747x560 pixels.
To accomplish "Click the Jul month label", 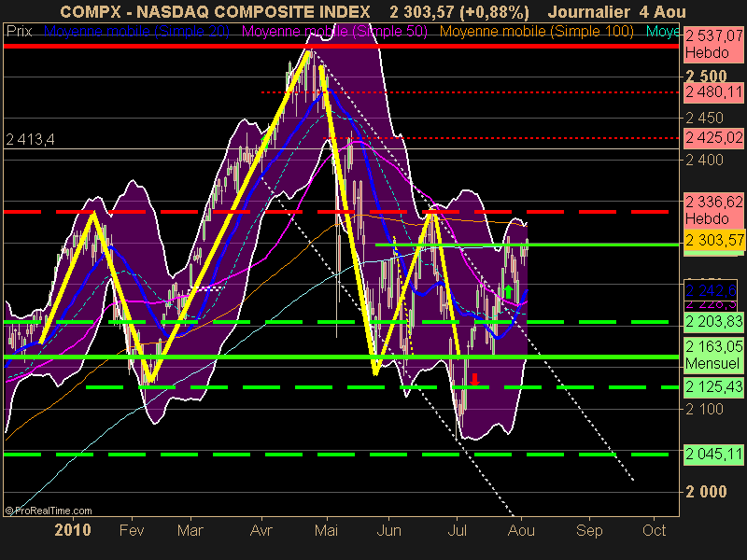I will (457, 530).
